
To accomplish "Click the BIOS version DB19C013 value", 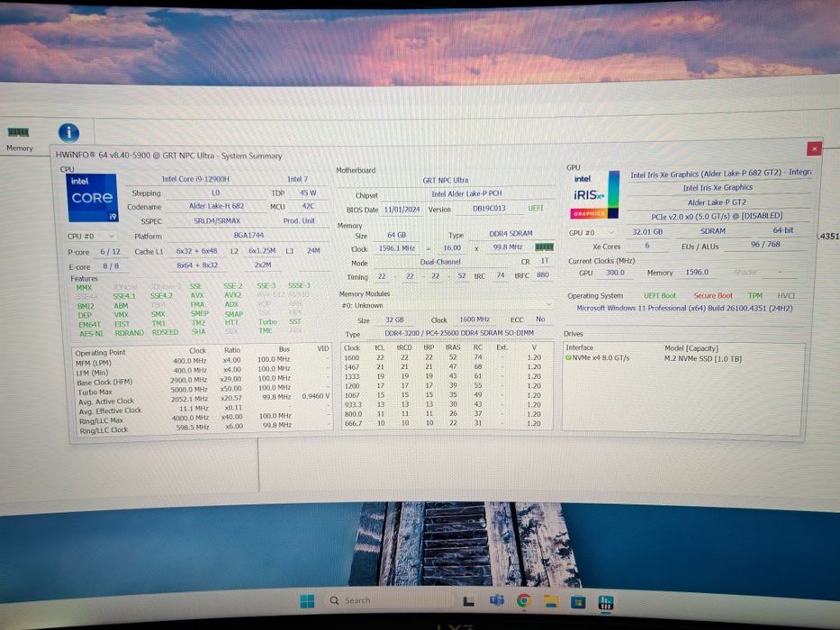I will [x=489, y=208].
